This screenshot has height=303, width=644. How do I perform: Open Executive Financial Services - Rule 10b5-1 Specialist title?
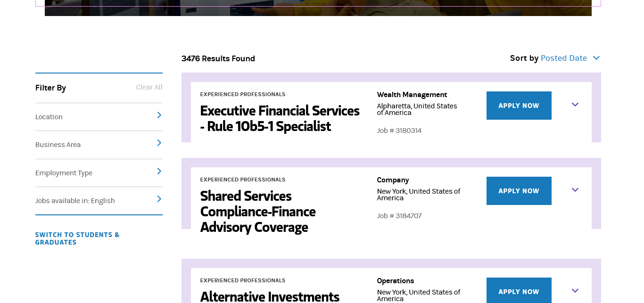coord(280,118)
